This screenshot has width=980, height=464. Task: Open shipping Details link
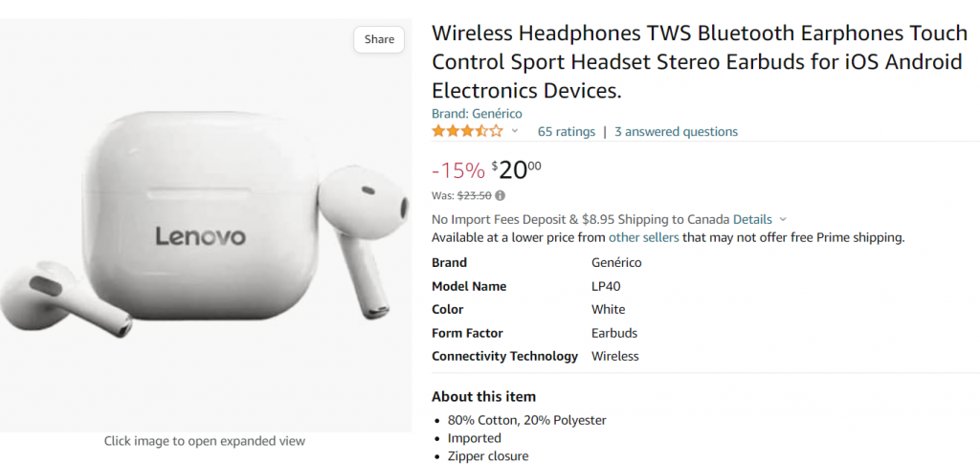752,219
